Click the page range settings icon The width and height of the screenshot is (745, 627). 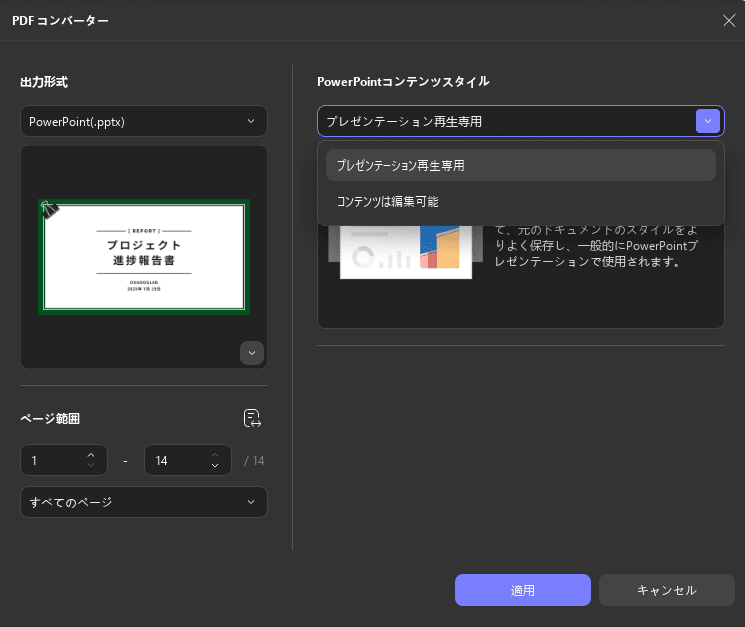pos(252,419)
